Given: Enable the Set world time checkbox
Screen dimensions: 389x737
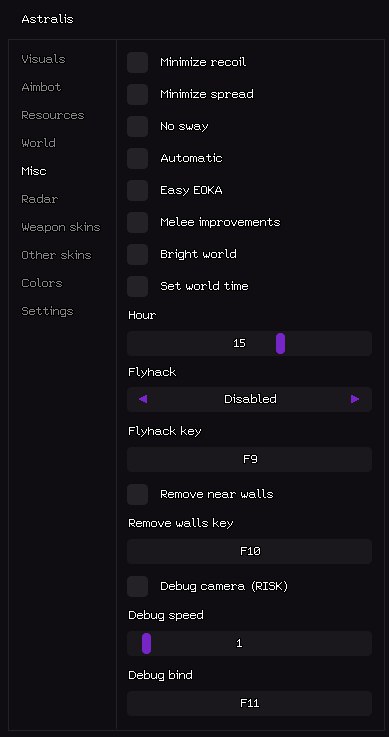Looking at the screenshot, I should click(x=138, y=286).
